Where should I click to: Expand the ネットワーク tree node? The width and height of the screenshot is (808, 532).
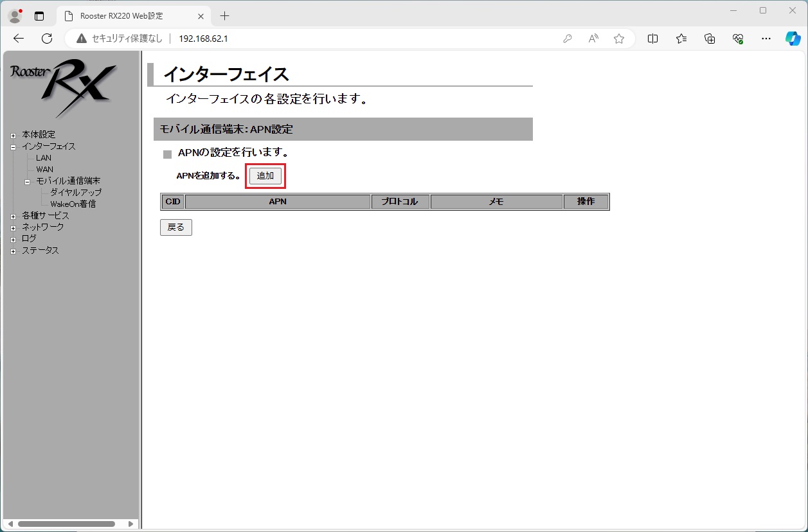click(13, 228)
